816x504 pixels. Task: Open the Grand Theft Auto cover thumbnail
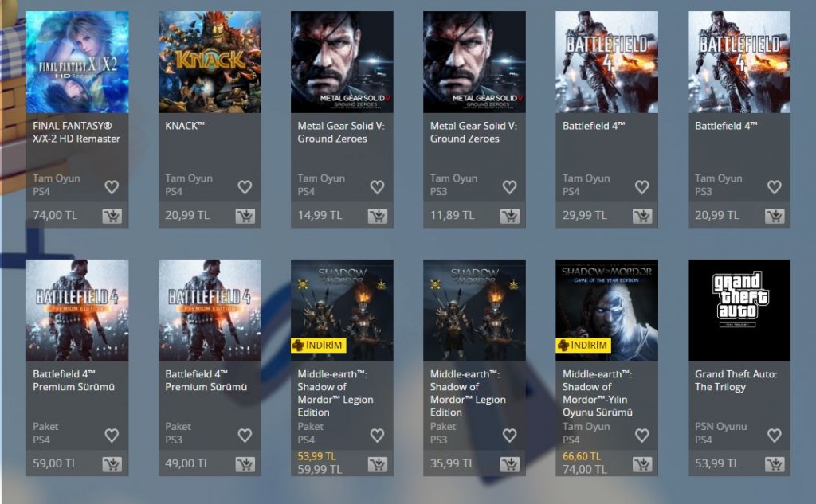click(x=739, y=310)
